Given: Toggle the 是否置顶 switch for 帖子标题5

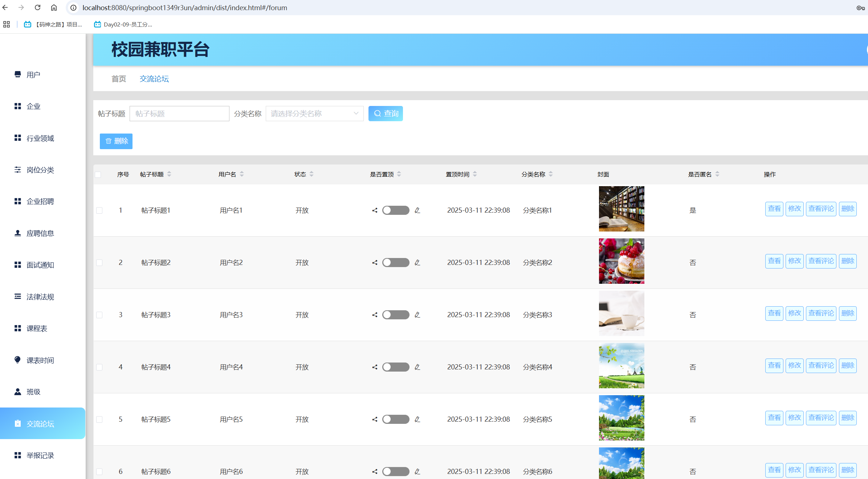Looking at the screenshot, I should [x=395, y=419].
